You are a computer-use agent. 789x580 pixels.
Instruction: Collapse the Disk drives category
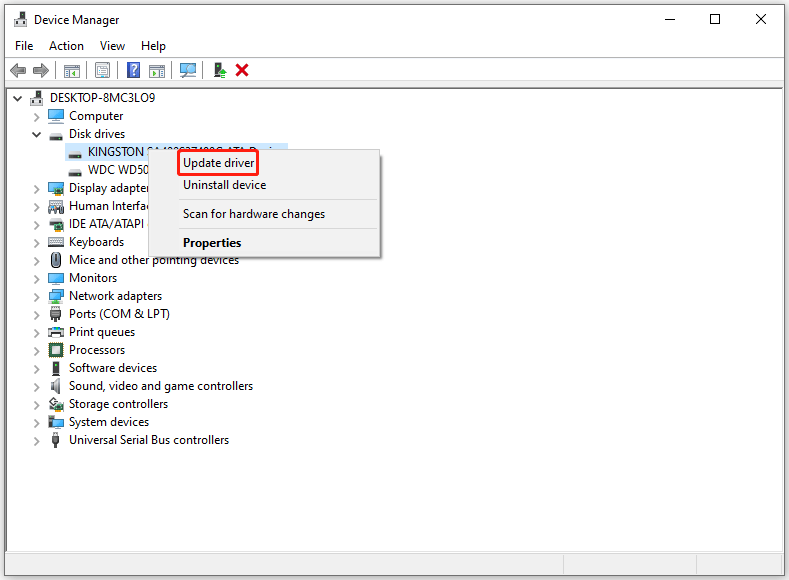(36, 134)
